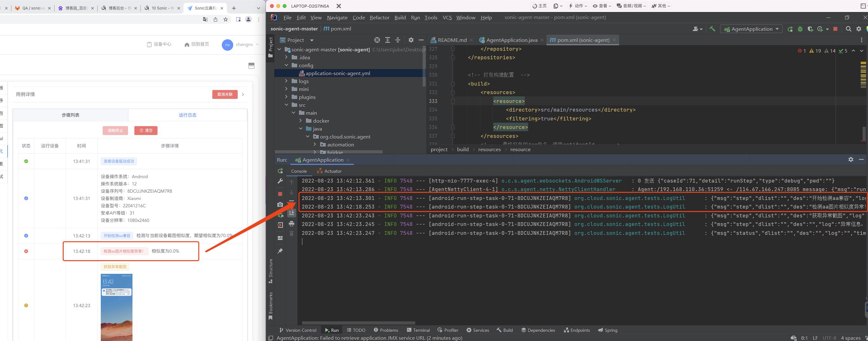This screenshot has height=341, width=868.
Task: Open the Refactor menu
Action: (379, 17)
